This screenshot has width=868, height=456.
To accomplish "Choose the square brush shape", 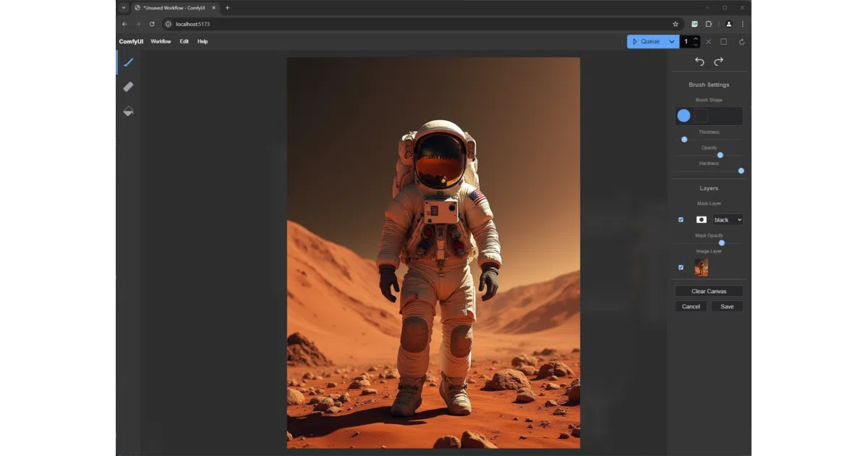I will click(x=701, y=116).
